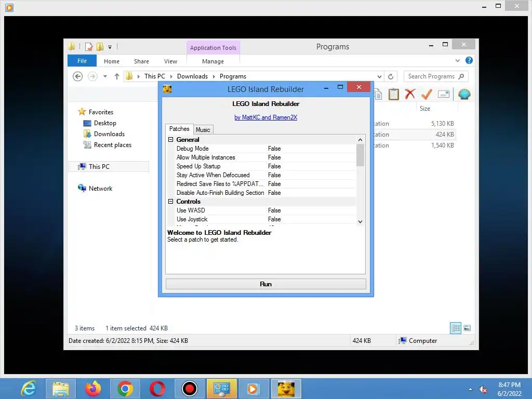Launch Google Chrome from the taskbar
The height and width of the screenshot is (399, 532).
[x=125, y=389]
